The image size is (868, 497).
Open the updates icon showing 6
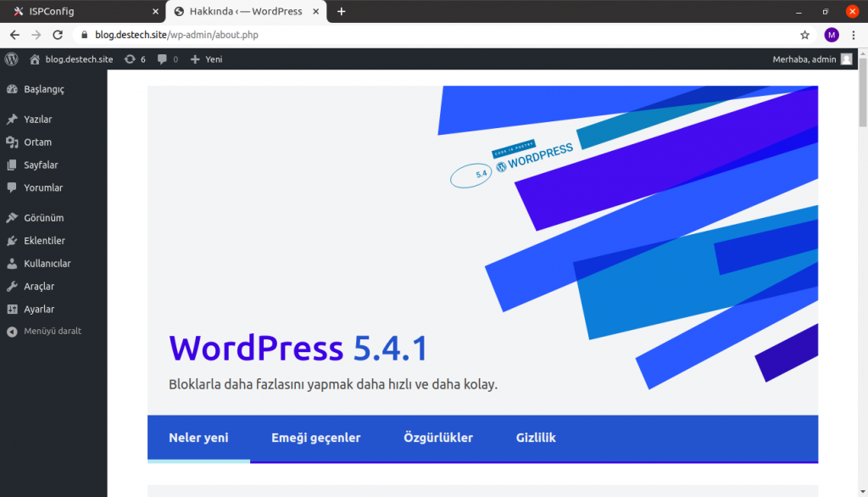pos(130,59)
